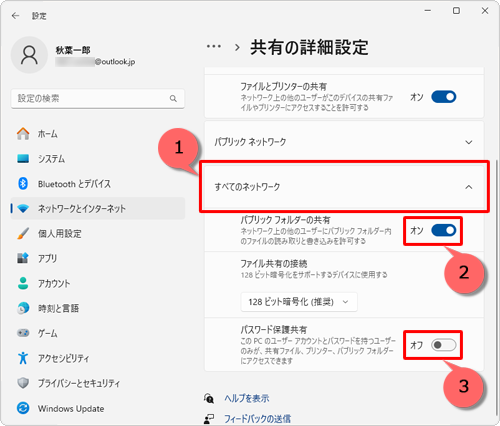Select ネットワークとインターネット in sidebar
Screen dimensions: 500x426
tap(98, 209)
